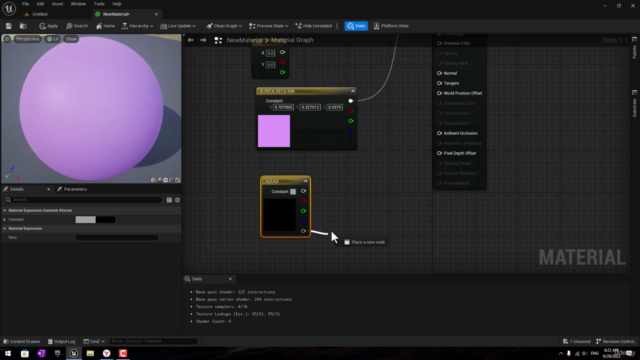Click the green output pin on selected node

[x=303, y=211]
